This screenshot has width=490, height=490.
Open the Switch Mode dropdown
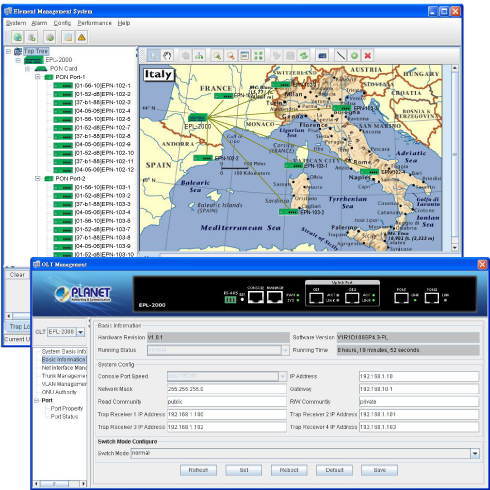[475, 453]
